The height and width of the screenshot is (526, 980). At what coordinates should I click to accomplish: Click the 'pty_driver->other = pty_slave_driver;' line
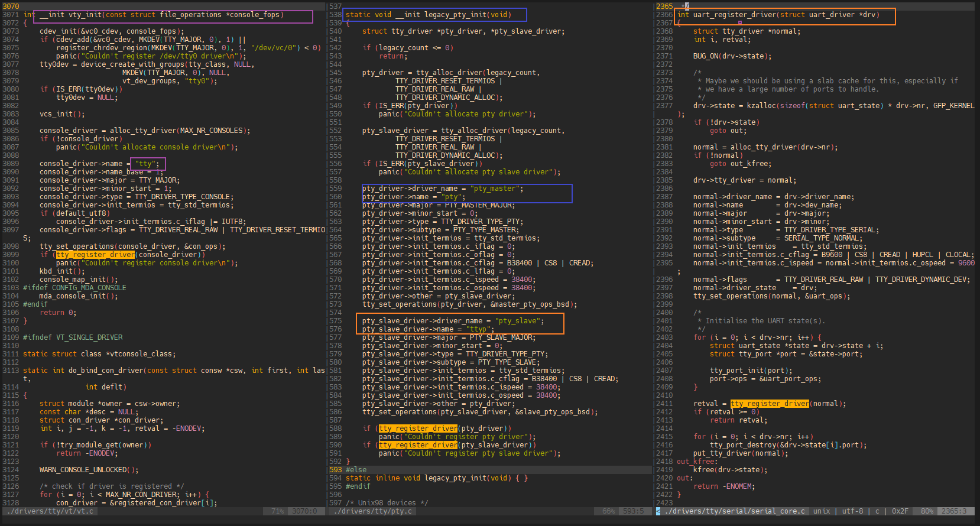pos(439,296)
